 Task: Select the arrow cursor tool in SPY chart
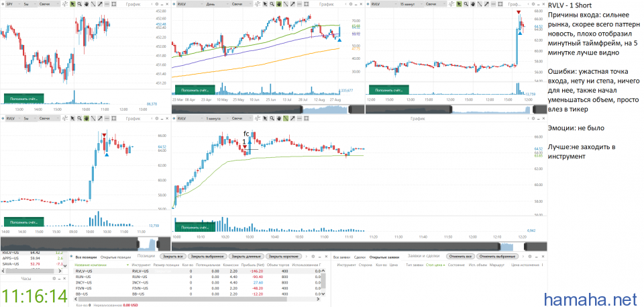(72, 4)
